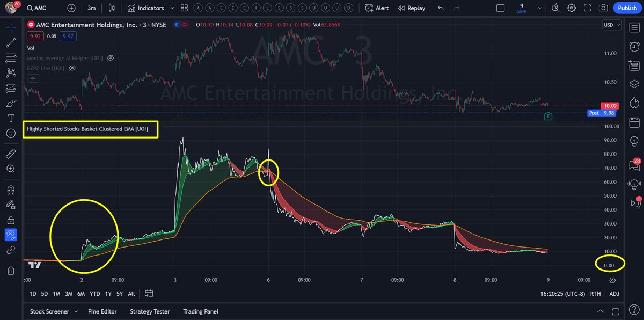
Task: Toggle the moon and session indicator next to NYSE
Action: click(x=181, y=25)
